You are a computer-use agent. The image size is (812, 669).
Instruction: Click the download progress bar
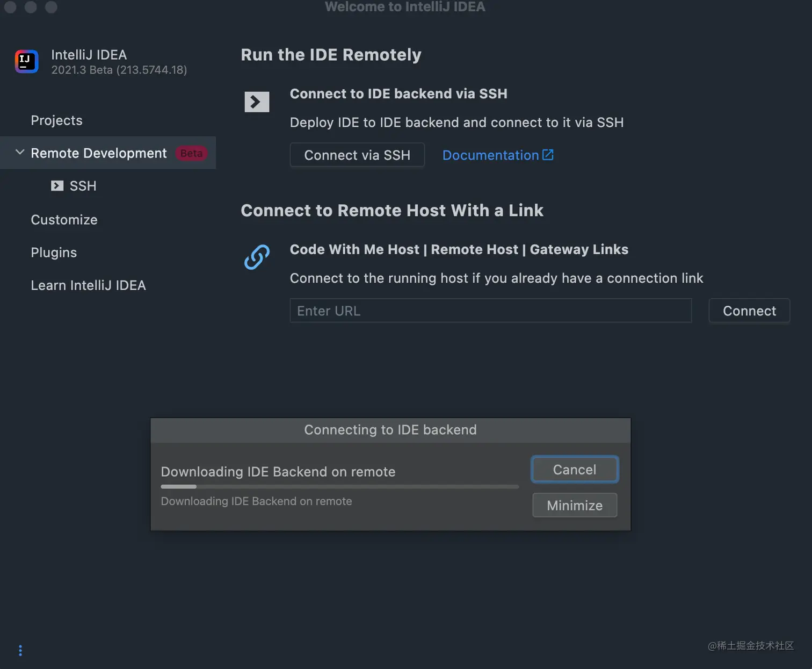tap(340, 486)
